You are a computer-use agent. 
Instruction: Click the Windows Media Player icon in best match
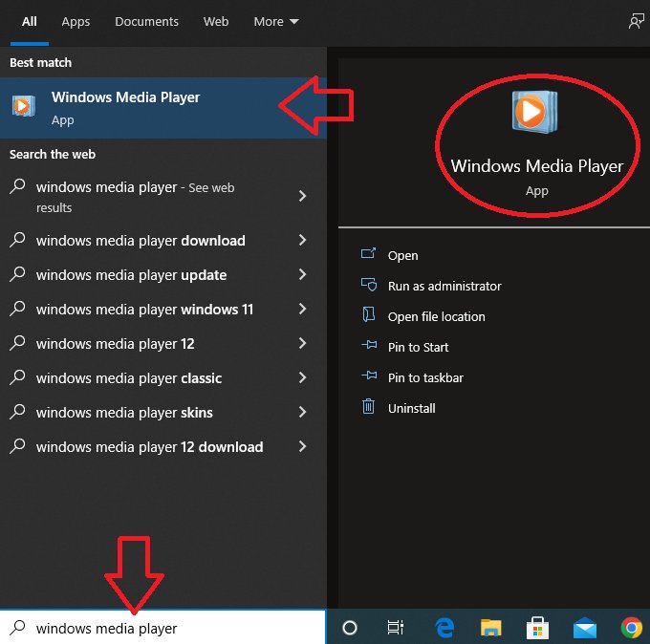click(x=23, y=106)
